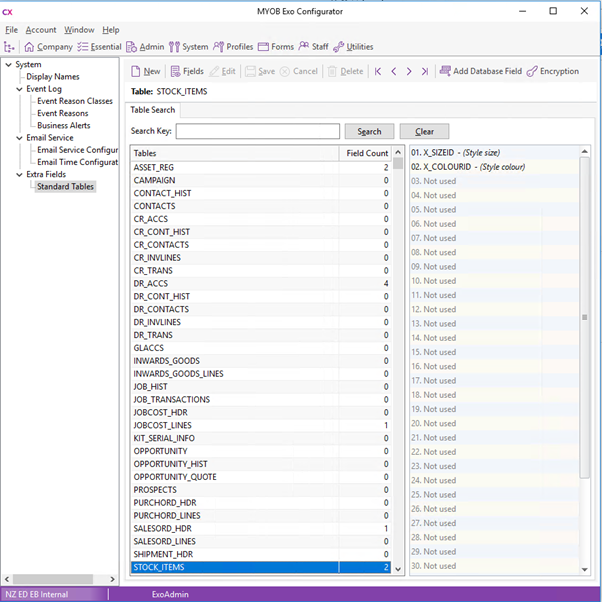Select Event Reasons in tree

point(63,113)
